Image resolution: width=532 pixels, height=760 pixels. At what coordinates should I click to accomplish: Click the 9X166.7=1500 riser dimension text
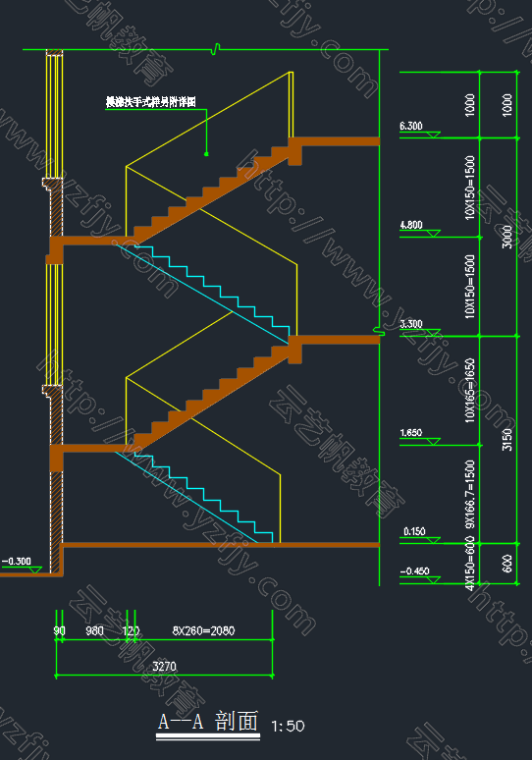pyautogui.click(x=470, y=494)
